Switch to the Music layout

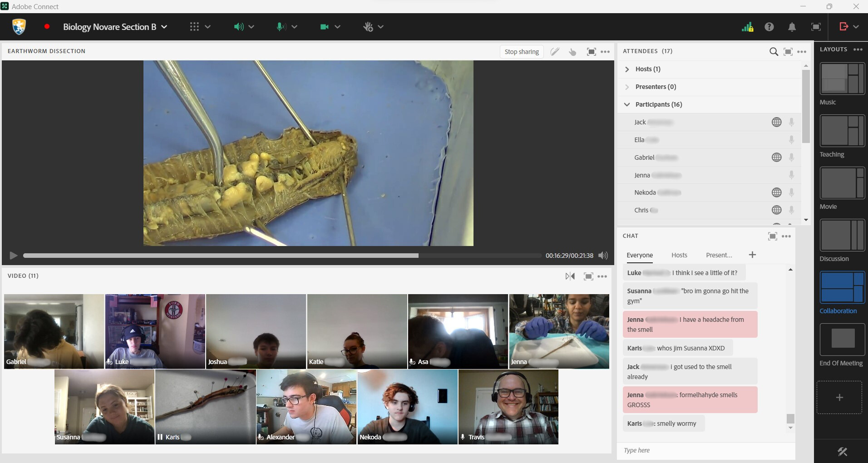(842, 79)
